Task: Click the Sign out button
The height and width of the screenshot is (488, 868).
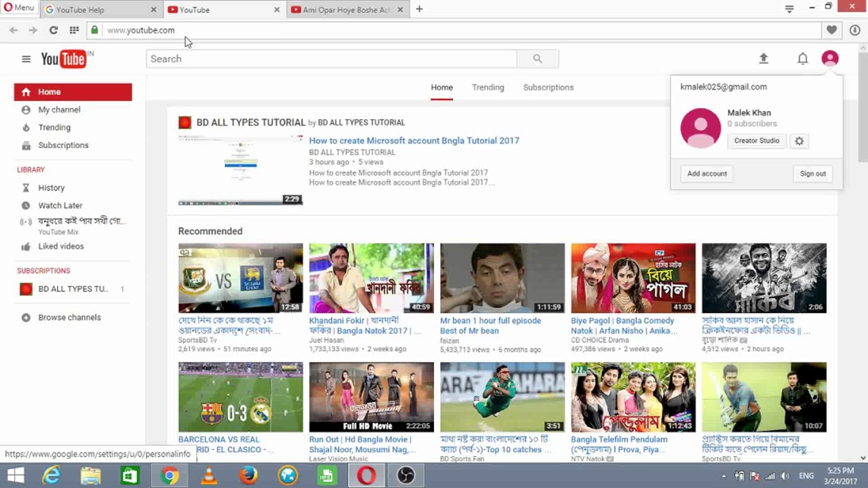Action: [x=812, y=174]
